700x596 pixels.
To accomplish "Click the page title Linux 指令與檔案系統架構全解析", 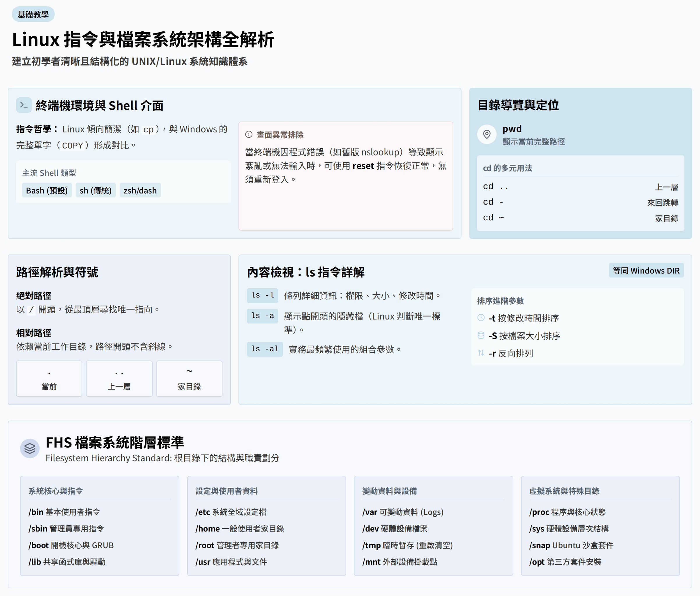I will click(143, 40).
